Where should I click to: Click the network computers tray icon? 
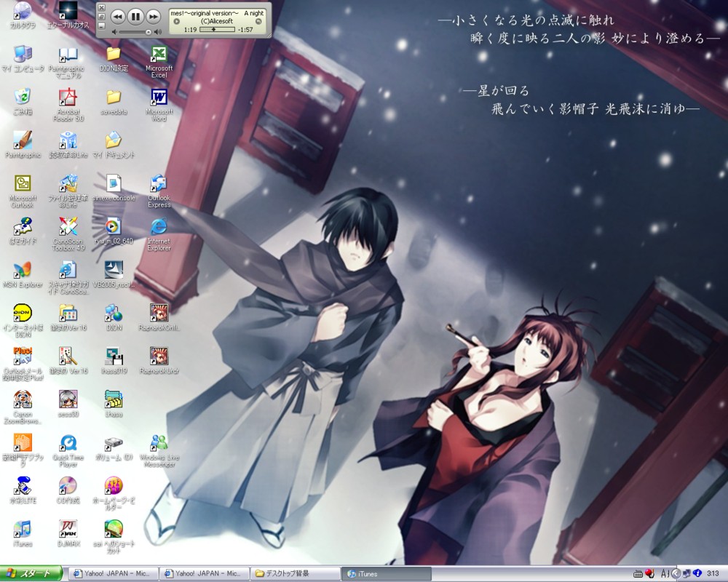pyautogui.click(x=687, y=574)
